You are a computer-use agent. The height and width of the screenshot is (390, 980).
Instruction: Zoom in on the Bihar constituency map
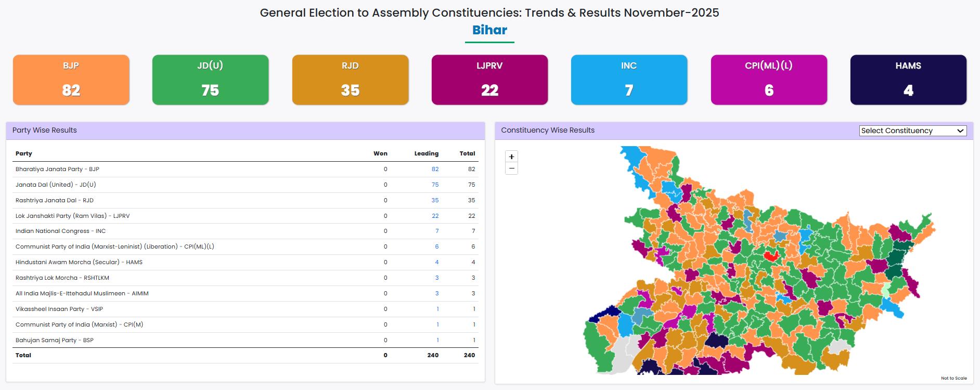click(511, 157)
